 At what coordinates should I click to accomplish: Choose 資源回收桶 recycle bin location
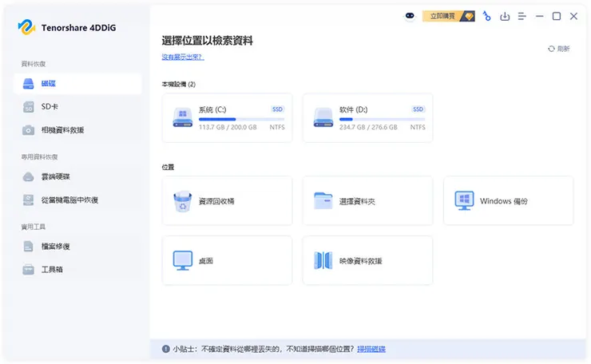point(228,201)
